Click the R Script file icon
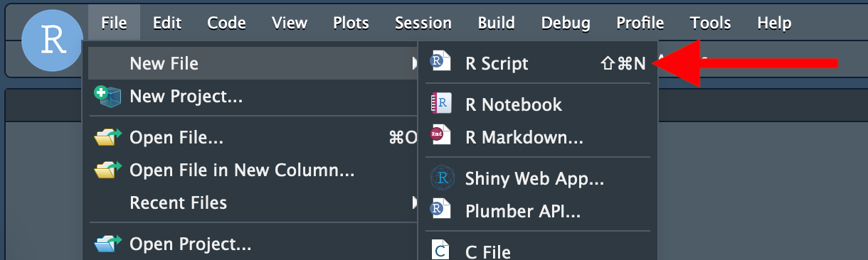The image size is (868, 260). coord(441,63)
